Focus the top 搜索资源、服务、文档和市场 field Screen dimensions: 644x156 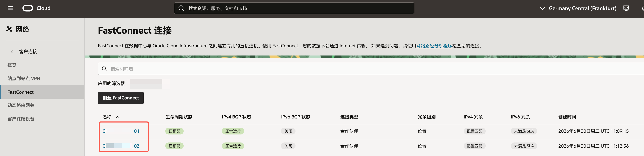(x=294, y=8)
